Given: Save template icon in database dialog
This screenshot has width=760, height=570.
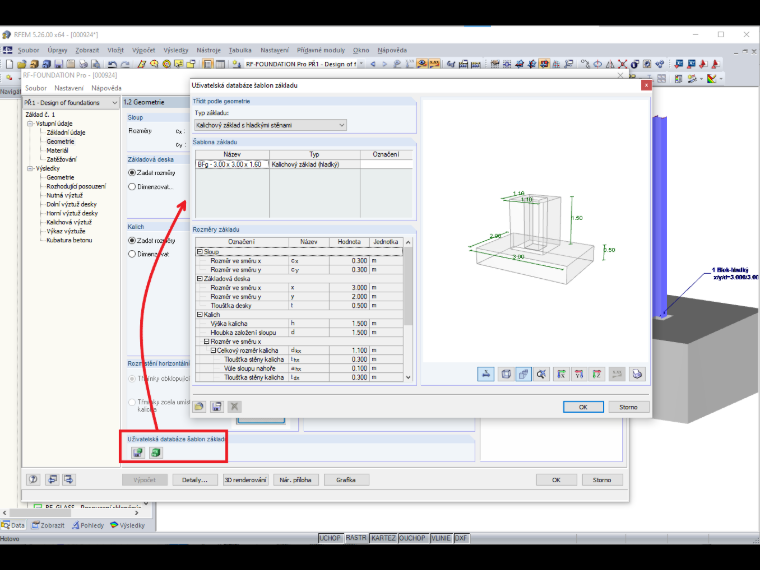Looking at the screenshot, I should point(217,407).
